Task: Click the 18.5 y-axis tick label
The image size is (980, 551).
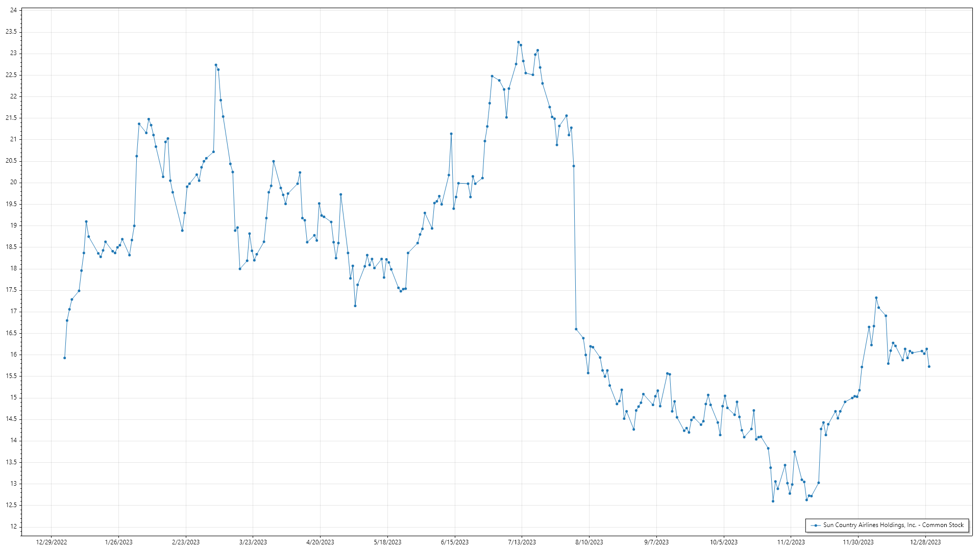Action: coord(11,247)
